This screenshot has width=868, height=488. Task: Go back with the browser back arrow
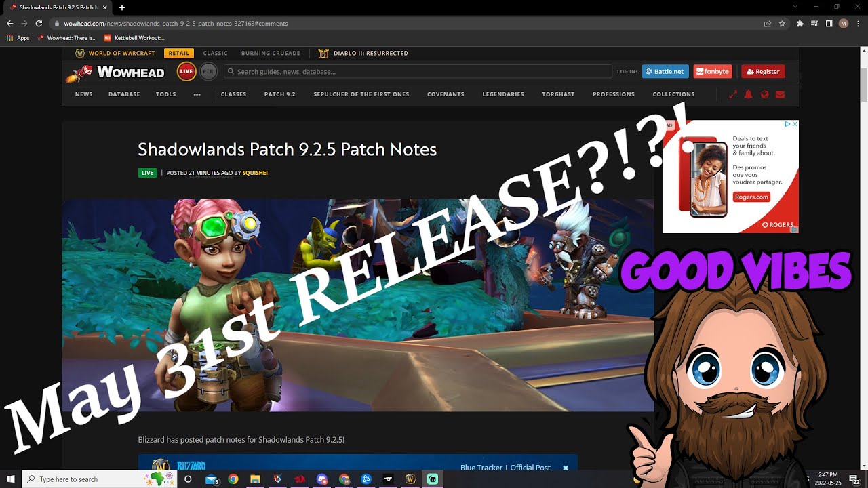coord(9,23)
